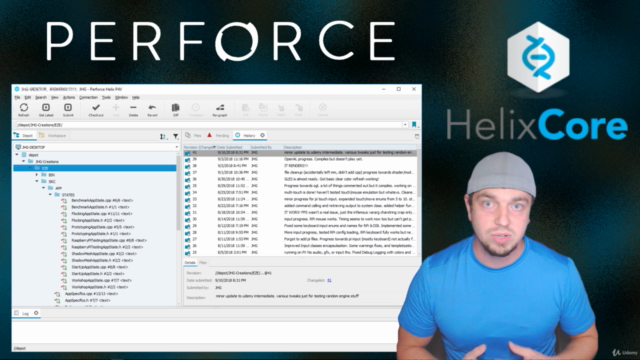Viewport: 640px width, 360px height.
Task: Collapse the depot tree node
Action: click(x=17, y=155)
